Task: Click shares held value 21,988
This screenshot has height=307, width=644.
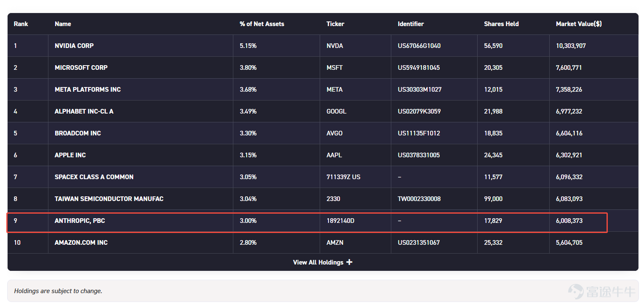Action: point(493,111)
